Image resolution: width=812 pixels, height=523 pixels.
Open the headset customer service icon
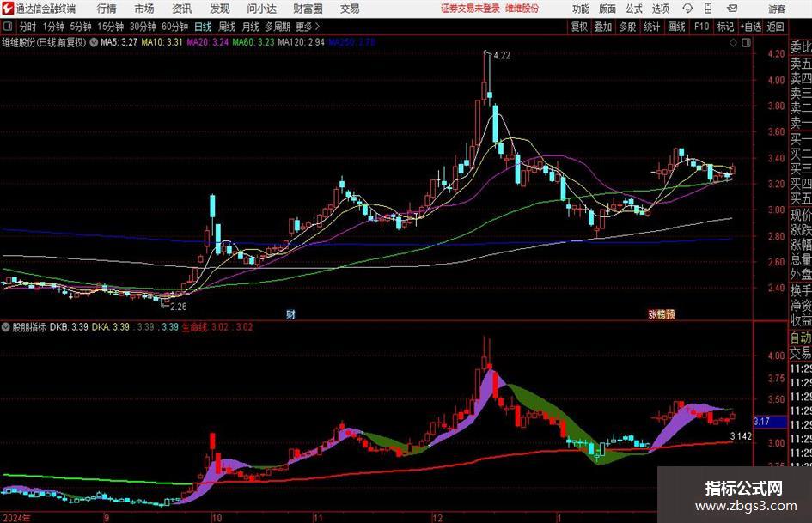click(687, 9)
